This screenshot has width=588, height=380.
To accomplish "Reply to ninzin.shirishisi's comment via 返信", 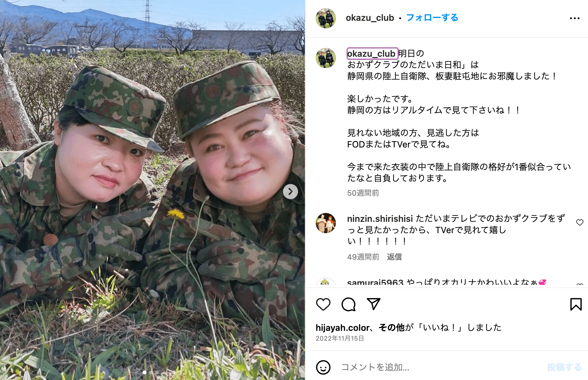I will [x=394, y=257].
